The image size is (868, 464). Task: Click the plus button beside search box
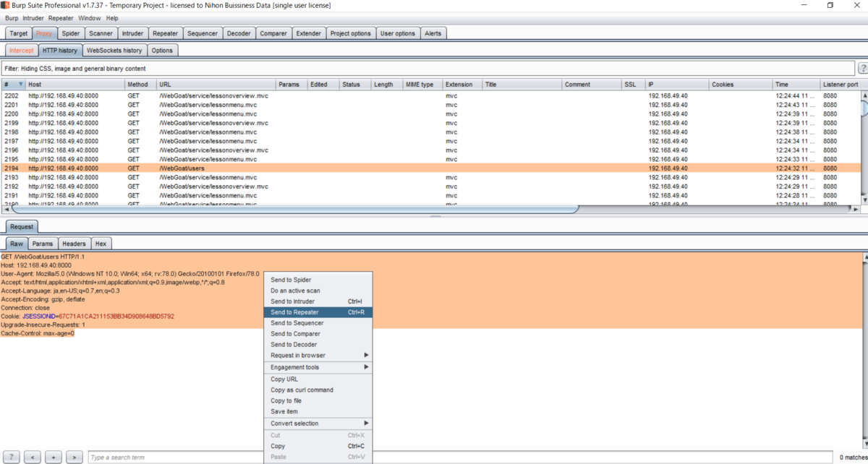point(54,457)
